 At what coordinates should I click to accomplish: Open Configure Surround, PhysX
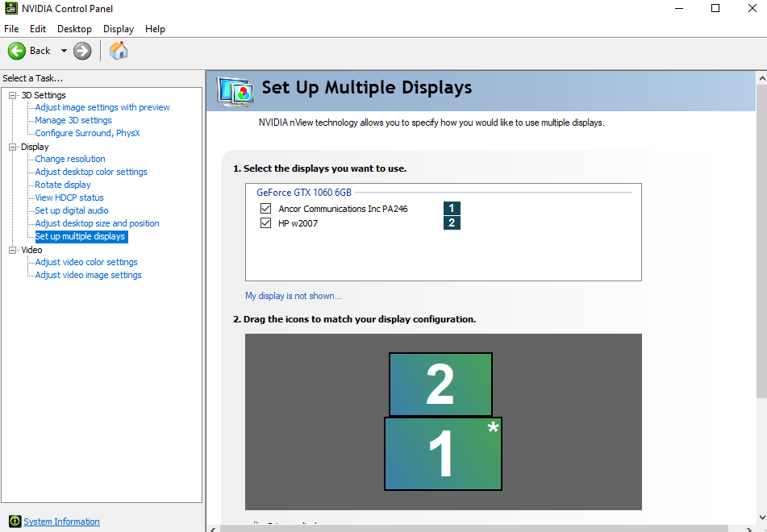tap(88, 133)
